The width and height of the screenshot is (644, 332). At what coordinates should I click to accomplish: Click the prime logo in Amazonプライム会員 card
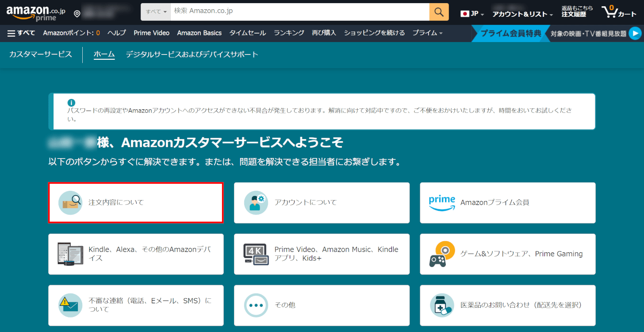442,203
